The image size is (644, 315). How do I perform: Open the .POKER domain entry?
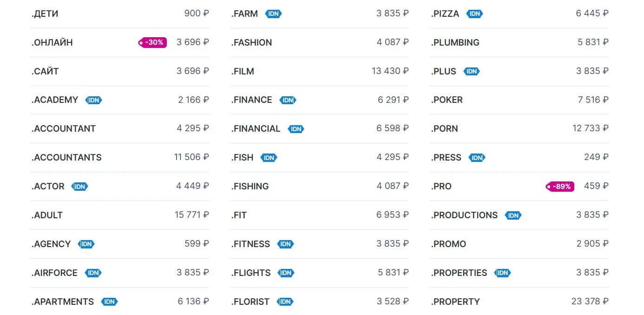[447, 100]
